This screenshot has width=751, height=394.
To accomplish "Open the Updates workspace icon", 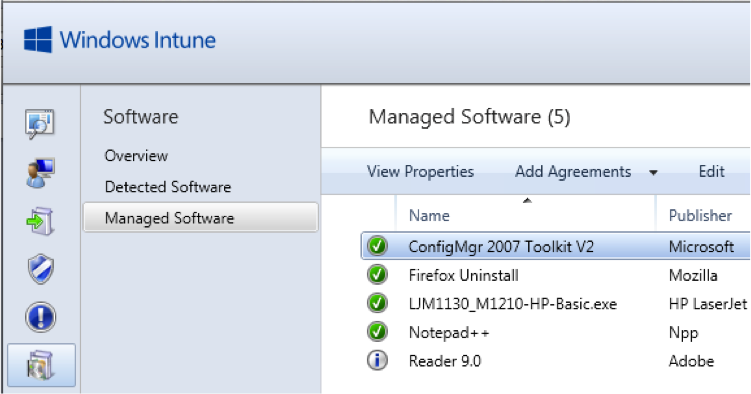I will [40, 221].
